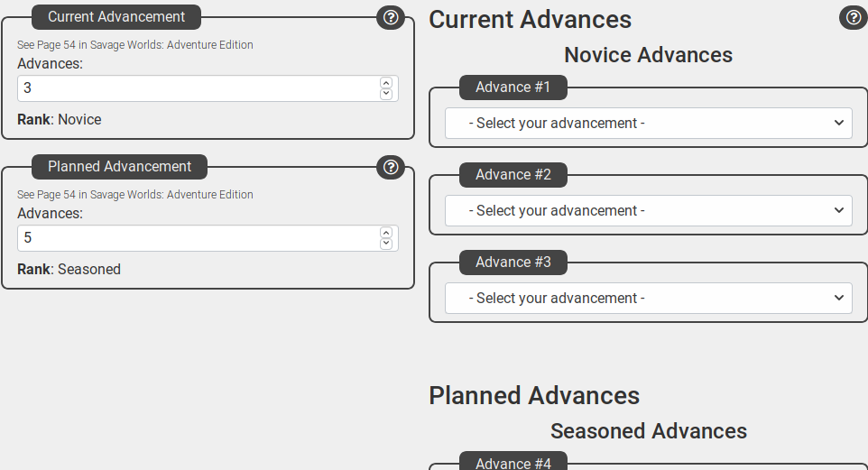This screenshot has width=868, height=470.
Task: Open help icon beside Current Advances heading
Action: (x=854, y=17)
